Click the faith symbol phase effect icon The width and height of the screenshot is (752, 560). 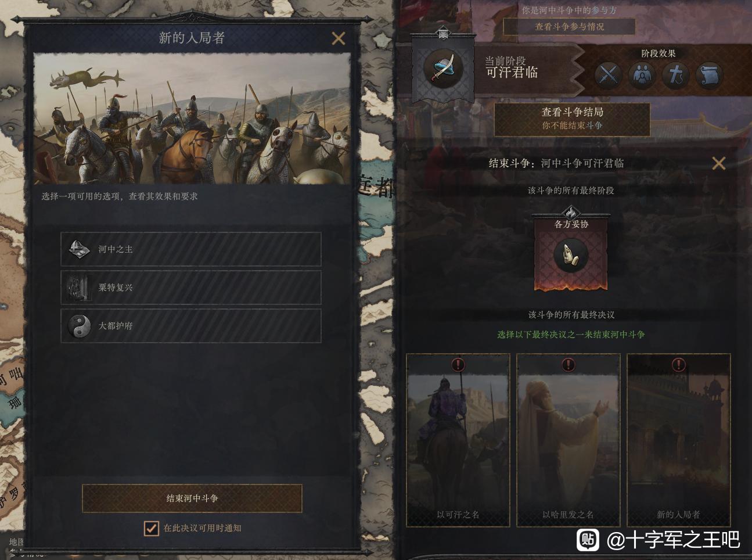coord(675,75)
